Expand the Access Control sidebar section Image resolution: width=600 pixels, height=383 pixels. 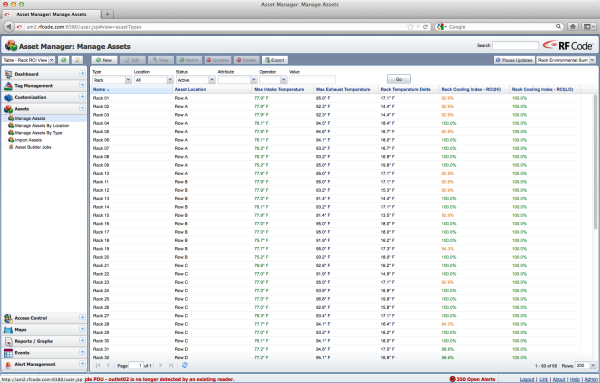click(82, 317)
